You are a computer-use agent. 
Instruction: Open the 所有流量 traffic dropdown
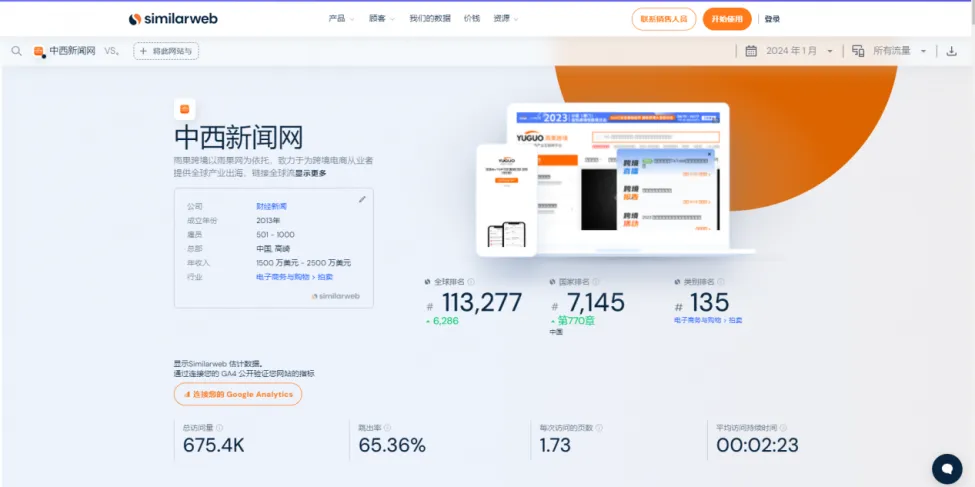click(900, 51)
